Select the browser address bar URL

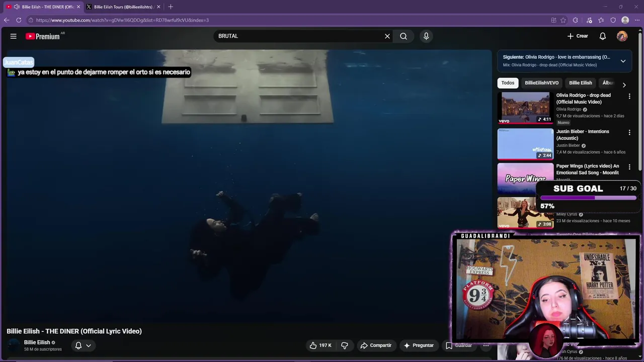tap(122, 20)
